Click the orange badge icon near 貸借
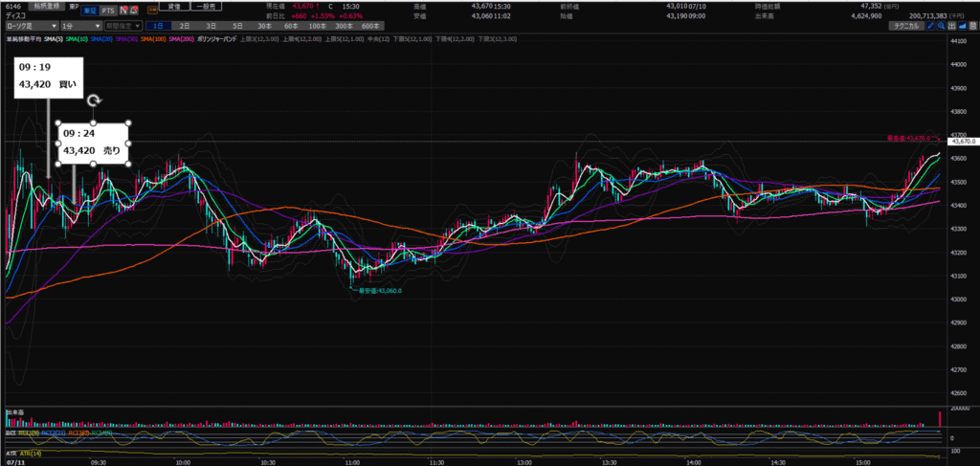 coord(152,11)
